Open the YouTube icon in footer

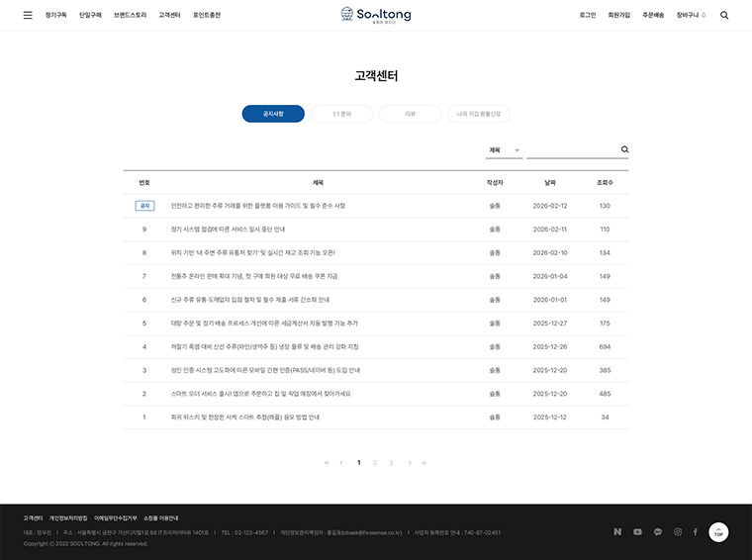(637, 531)
